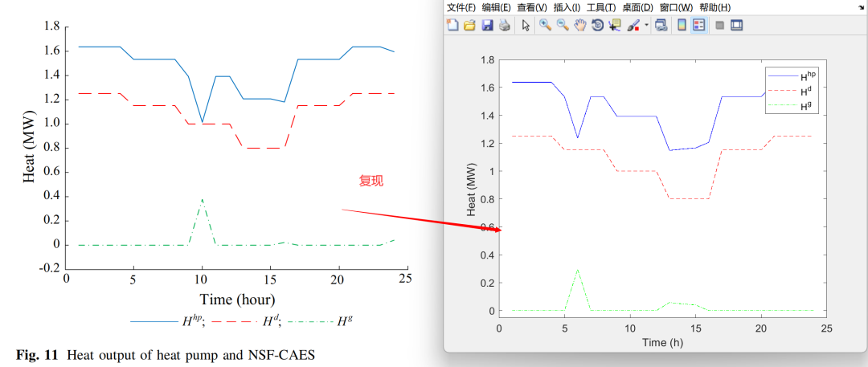This screenshot has width=868, height=367.
Task: Click the '1.8' y-axis tick in MATLAB figure
Action: click(x=487, y=59)
